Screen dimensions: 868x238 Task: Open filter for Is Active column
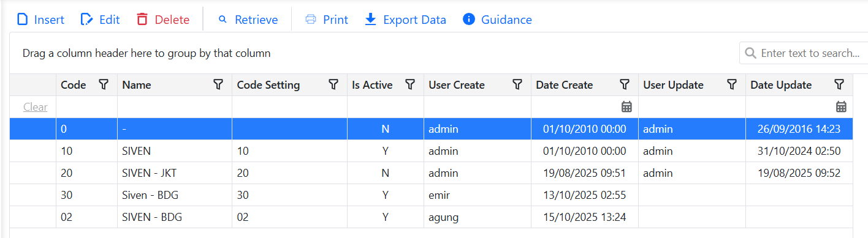tap(410, 84)
